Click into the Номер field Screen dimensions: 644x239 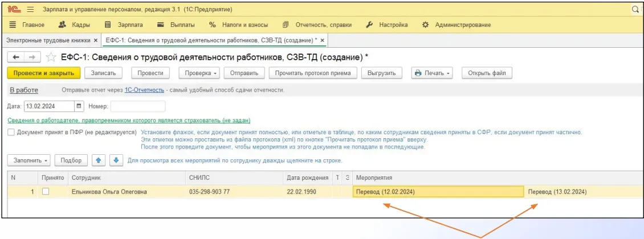tap(138, 106)
